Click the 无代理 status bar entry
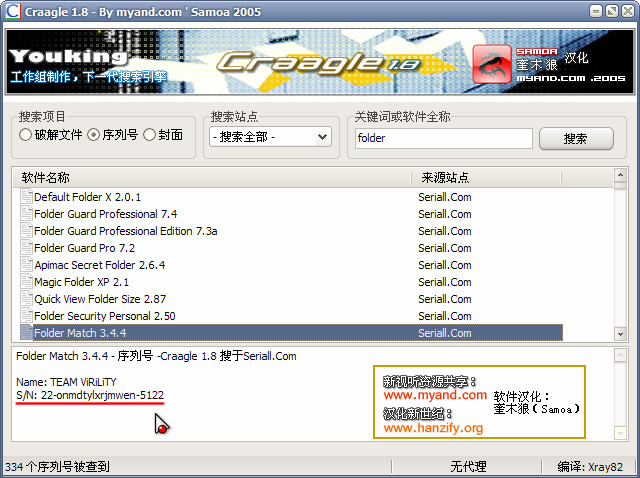 click(x=468, y=466)
